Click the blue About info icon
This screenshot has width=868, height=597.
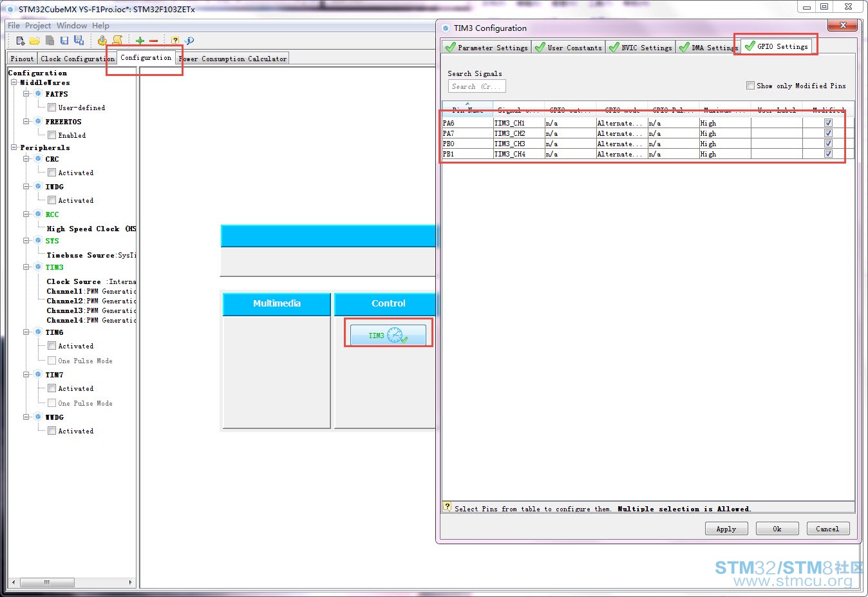[x=189, y=41]
